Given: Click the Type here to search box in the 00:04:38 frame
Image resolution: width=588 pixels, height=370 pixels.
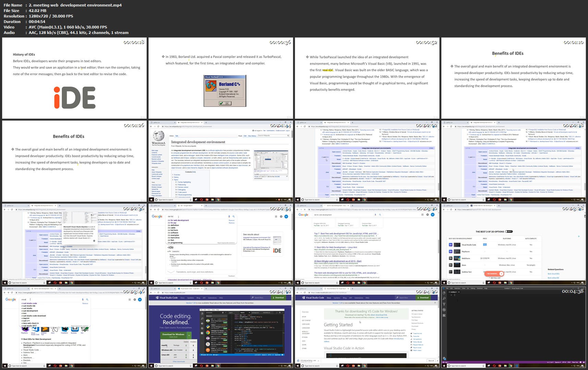Looking at the screenshot, I should click(x=466, y=366).
